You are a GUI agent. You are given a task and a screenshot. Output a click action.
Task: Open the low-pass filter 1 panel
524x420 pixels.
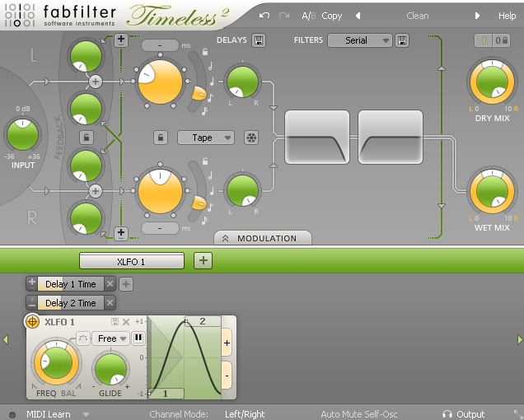317,137
